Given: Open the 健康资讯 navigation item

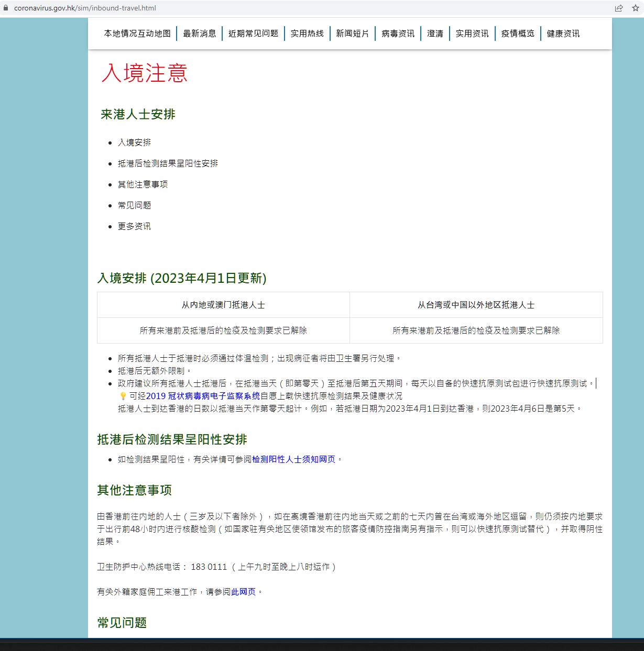Looking at the screenshot, I should pyautogui.click(x=563, y=34).
